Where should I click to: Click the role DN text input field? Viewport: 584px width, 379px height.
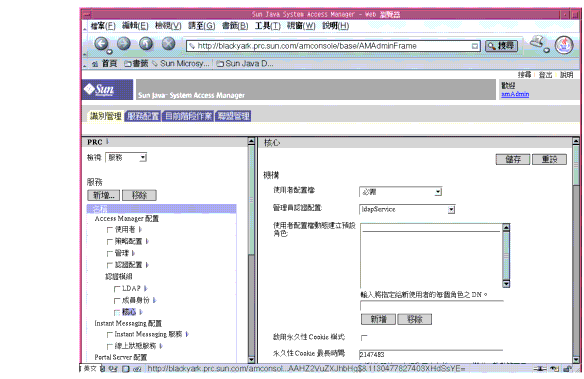click(x=432, y=306)
